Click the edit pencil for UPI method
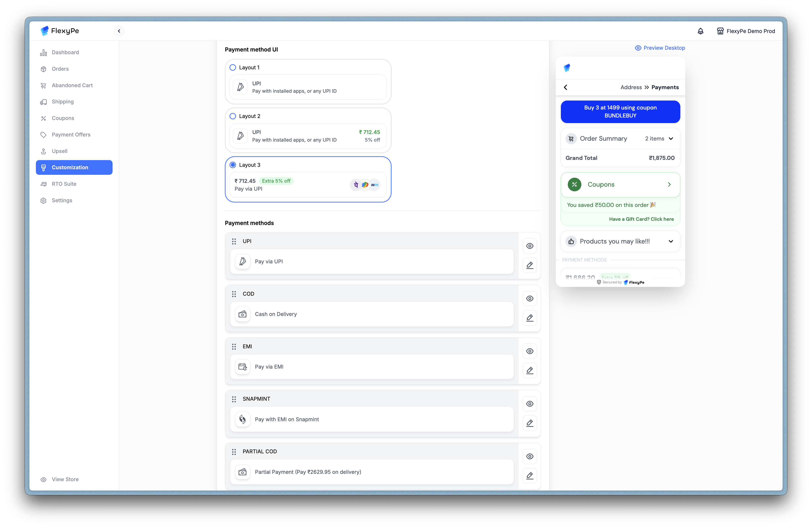The width and height of the screenshot is (812, 528). [x=529, y=265]
